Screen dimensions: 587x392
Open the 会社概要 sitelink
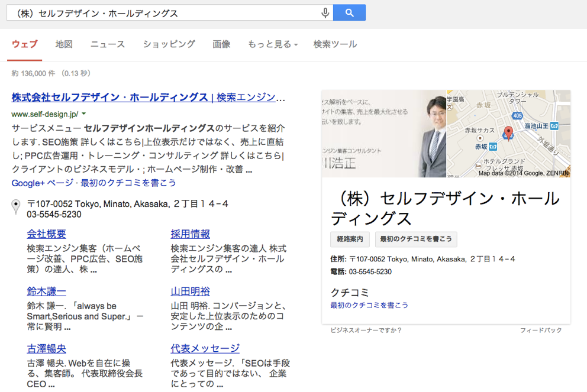[46, 234]
